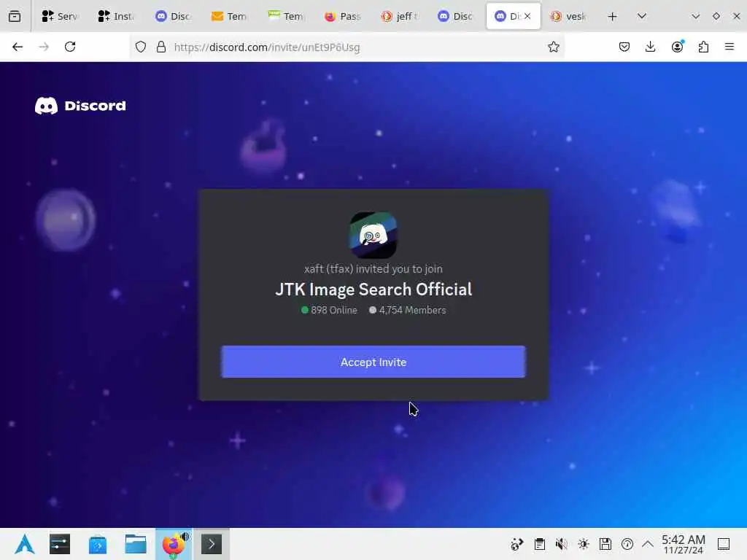Toggle the muted volume tray icon
The width and height of the screenshot is (747, 560).
pyautogui.click(x=561, y=544)
